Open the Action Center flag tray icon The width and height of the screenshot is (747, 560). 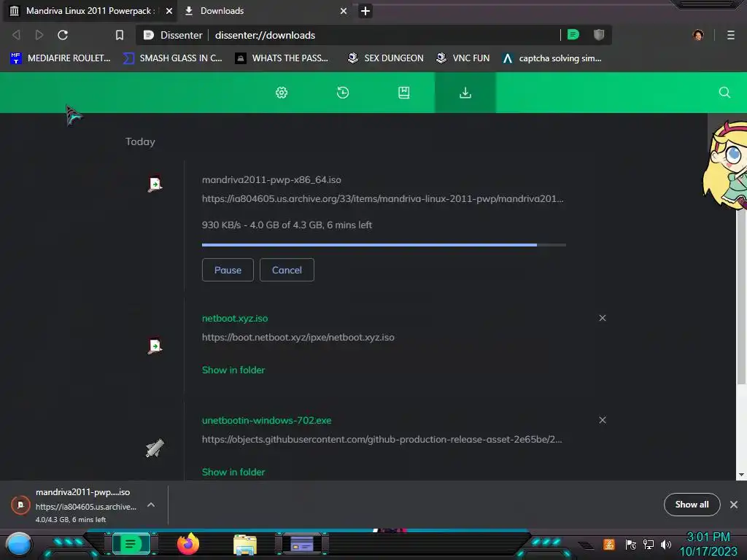(630, 544)
